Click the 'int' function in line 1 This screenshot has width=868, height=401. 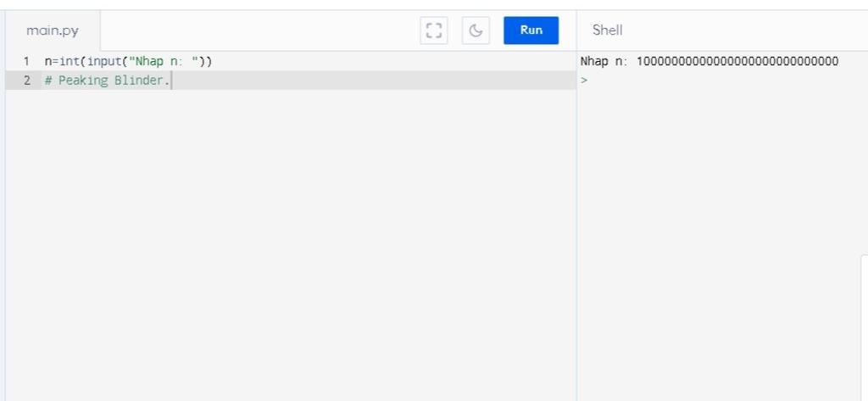70,62
